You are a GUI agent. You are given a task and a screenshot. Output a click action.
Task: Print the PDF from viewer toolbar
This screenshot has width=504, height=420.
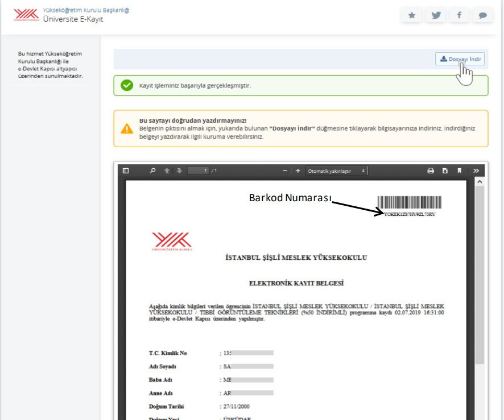[431, 171]
